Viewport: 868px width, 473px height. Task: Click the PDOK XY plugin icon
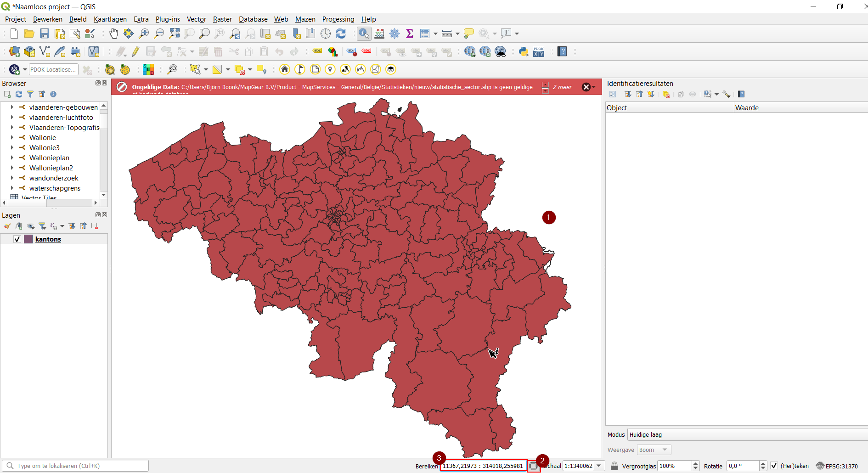tap(539, 51)
